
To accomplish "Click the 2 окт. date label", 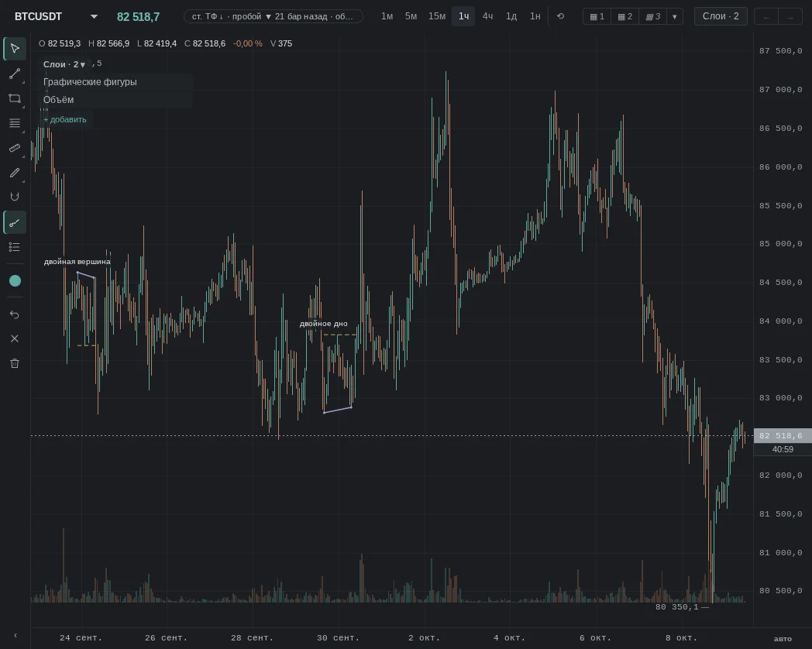I will click(x=424, y=637).
